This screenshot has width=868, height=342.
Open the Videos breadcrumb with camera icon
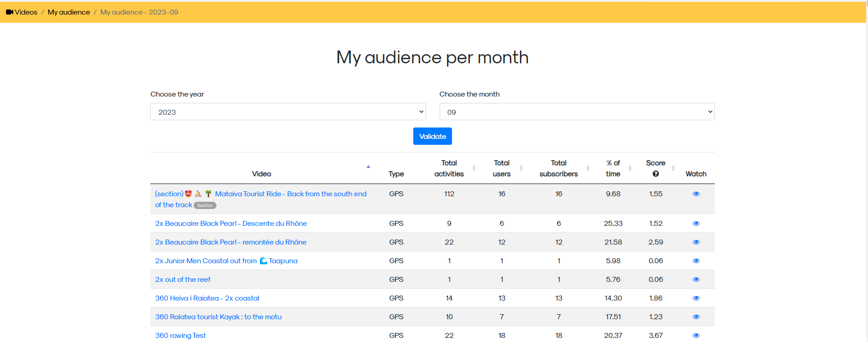[x=21, y=12]
